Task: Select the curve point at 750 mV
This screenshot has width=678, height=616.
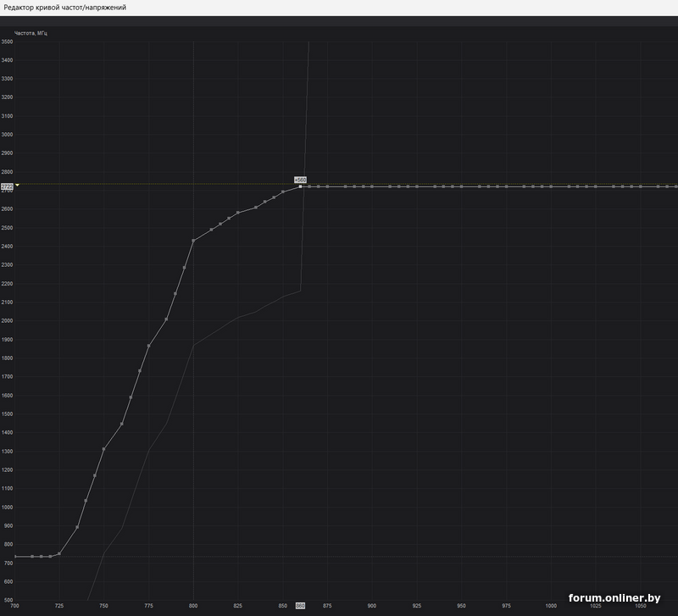Action: pos(103,449)
